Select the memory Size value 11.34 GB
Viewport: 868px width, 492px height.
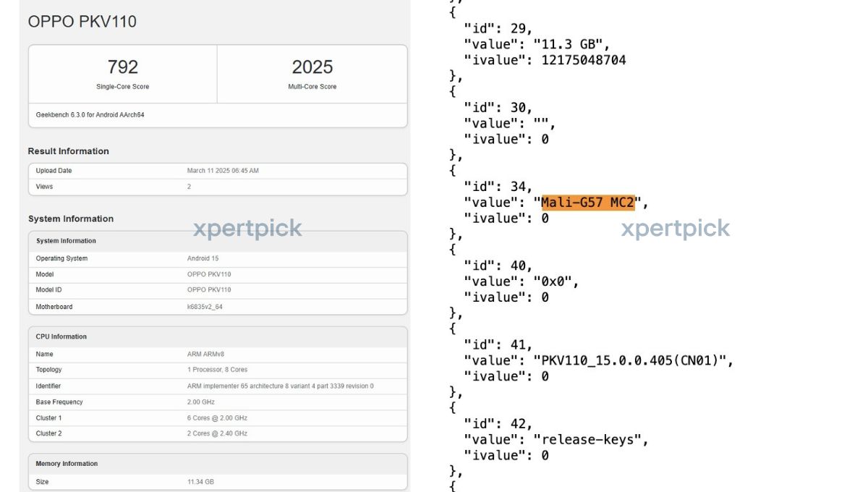tap(200, 482)
